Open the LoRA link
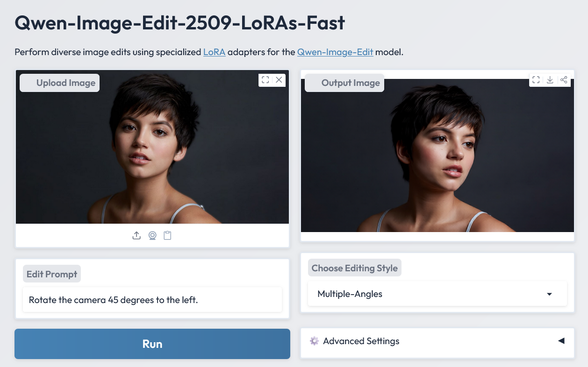The width and height of the screenshot is (588, 367). (214, 52)
